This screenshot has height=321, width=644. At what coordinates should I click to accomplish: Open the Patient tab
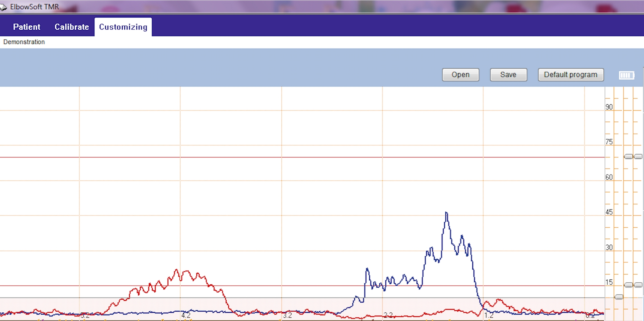[x=26, y=27]
